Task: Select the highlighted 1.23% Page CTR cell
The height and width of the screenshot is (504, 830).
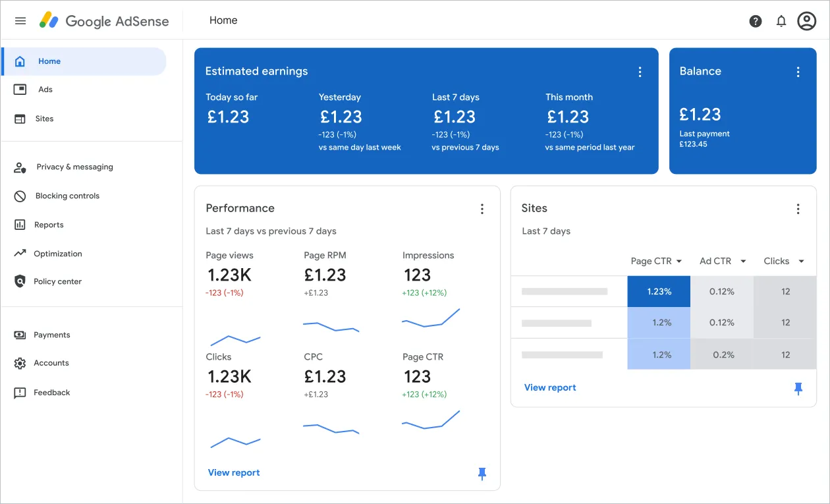Action: [659, 291]
